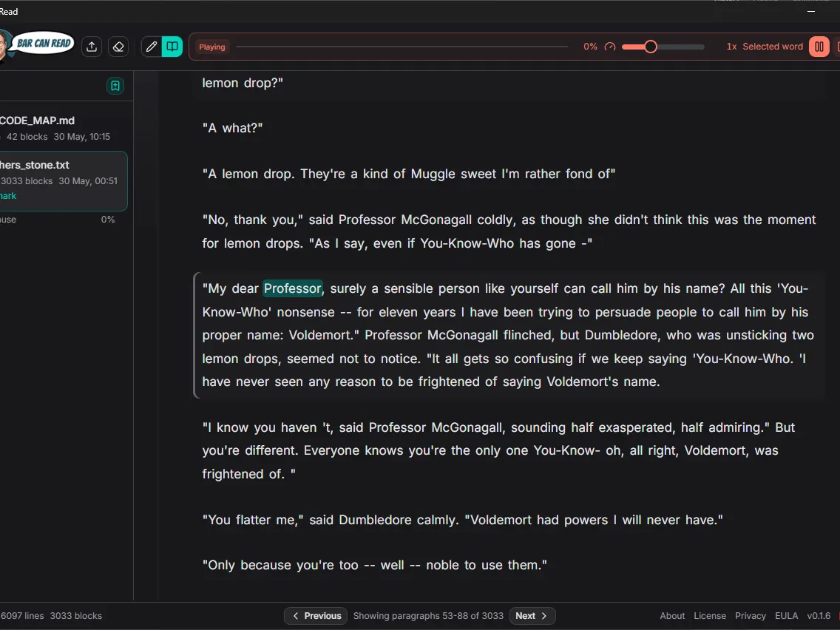Viewport: 840px width, 630px height.
Task: Open the About link
Action: click(x=672, y=615)
